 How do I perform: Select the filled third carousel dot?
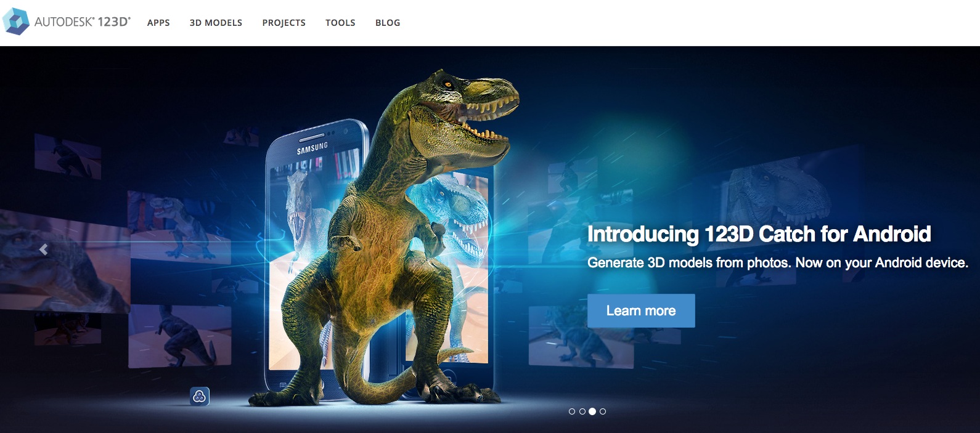592,411
